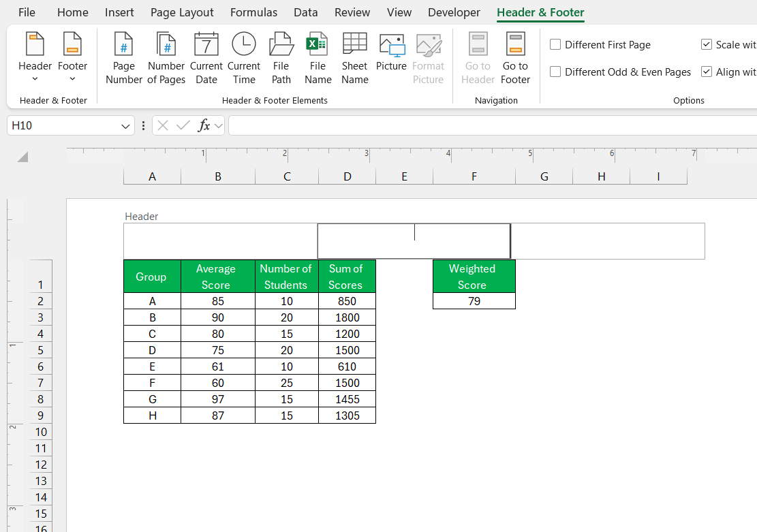This screenshot has height=532, width=757.
Task: Enable Different First Page checkbox
Action: (x=555, y=44)
